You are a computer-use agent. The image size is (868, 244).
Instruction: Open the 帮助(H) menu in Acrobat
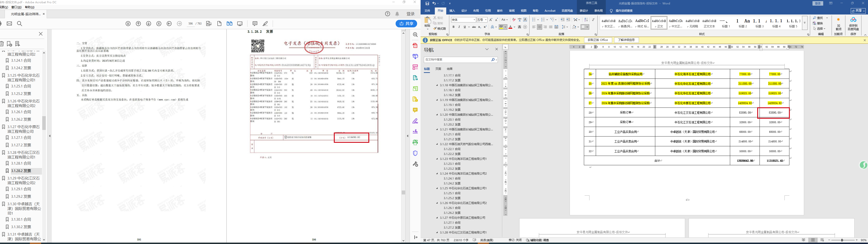pyautogui.click(x=30, y=7)
